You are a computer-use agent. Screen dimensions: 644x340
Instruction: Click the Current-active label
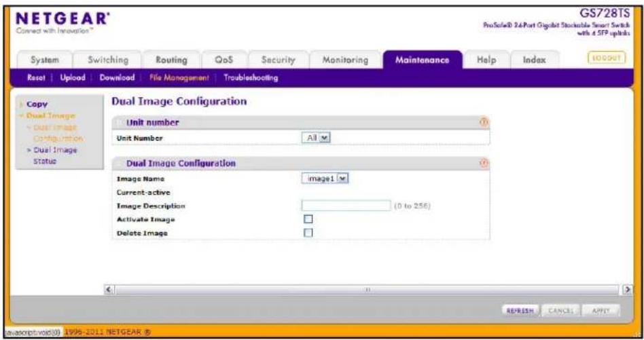(x=143, y=192)
